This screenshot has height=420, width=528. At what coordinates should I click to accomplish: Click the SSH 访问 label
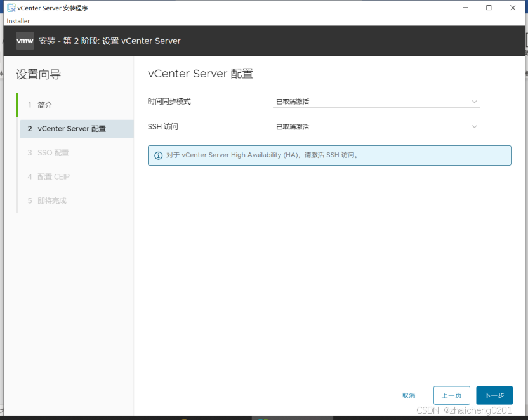163,127
